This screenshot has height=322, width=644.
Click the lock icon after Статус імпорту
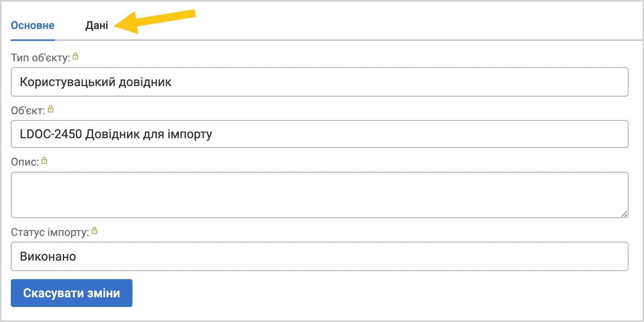(x=95, y=231)
